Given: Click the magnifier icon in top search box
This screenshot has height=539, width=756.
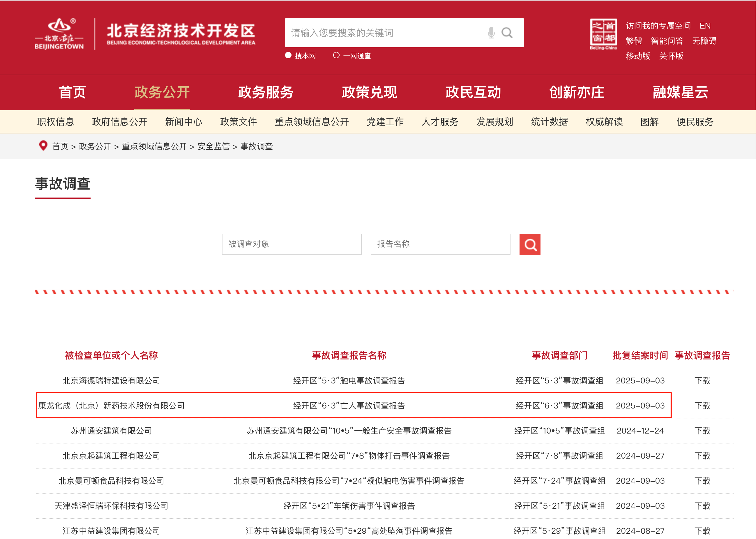Looking at the screenshot, I should [506, 33].
